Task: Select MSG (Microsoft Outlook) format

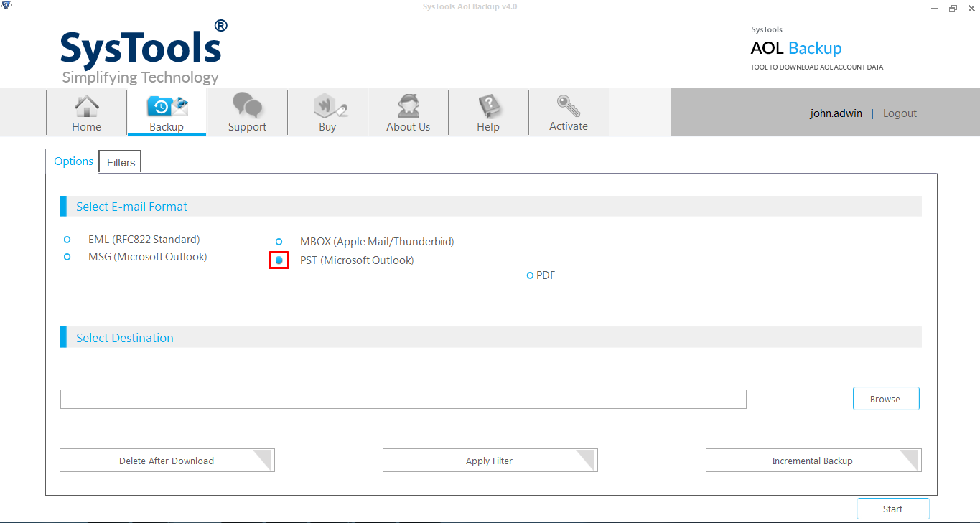Action: tap(67, 257)
